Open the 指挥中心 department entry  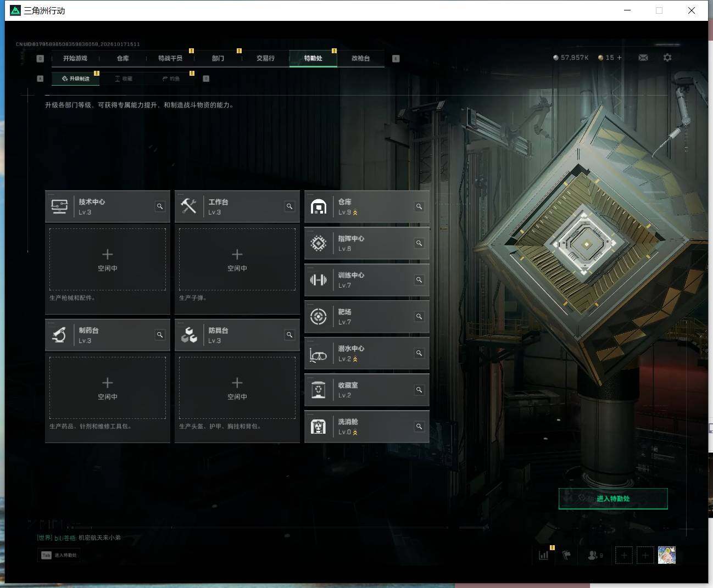[367, 243]
